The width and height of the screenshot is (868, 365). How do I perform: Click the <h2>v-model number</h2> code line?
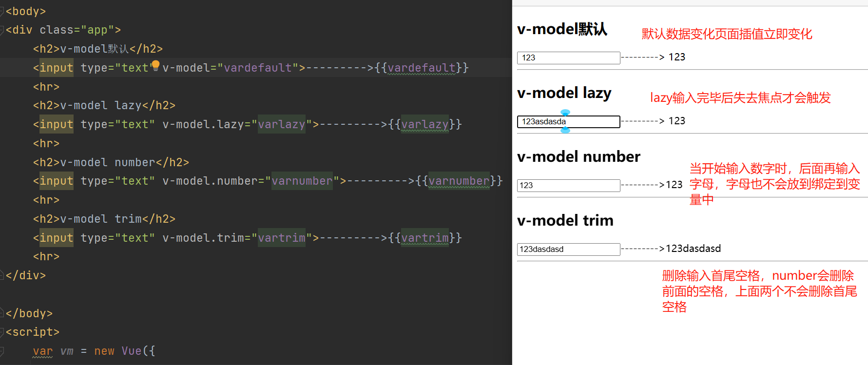111,162
